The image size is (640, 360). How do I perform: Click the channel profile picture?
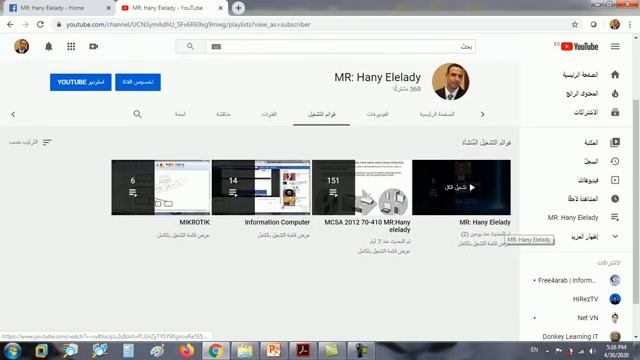coord(451,82)
